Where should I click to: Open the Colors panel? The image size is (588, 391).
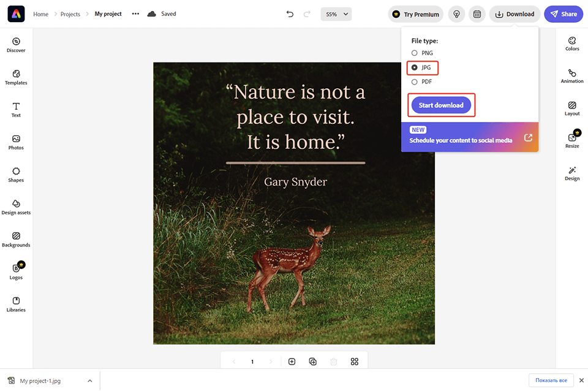pos(572,44)
